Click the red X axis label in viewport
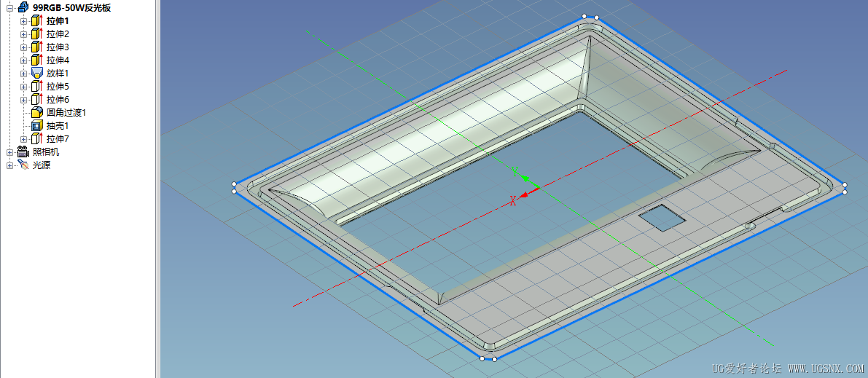Viewport: 868px width, 378px height. [x=513, y=201]
